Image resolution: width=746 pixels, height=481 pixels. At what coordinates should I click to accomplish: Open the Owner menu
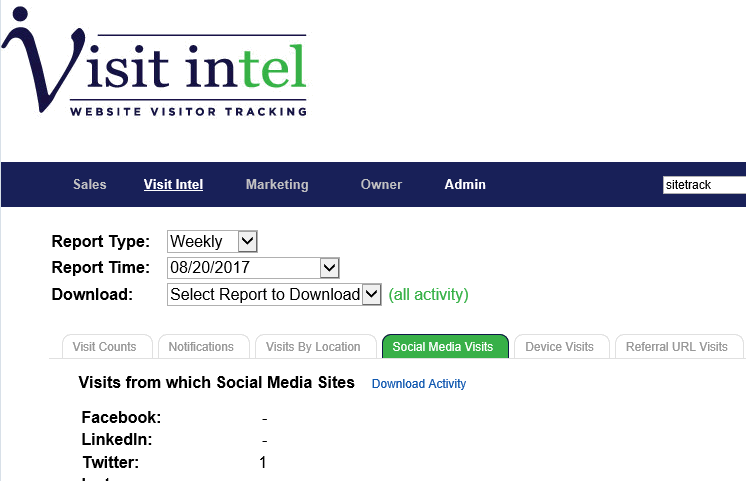point(381,185)
